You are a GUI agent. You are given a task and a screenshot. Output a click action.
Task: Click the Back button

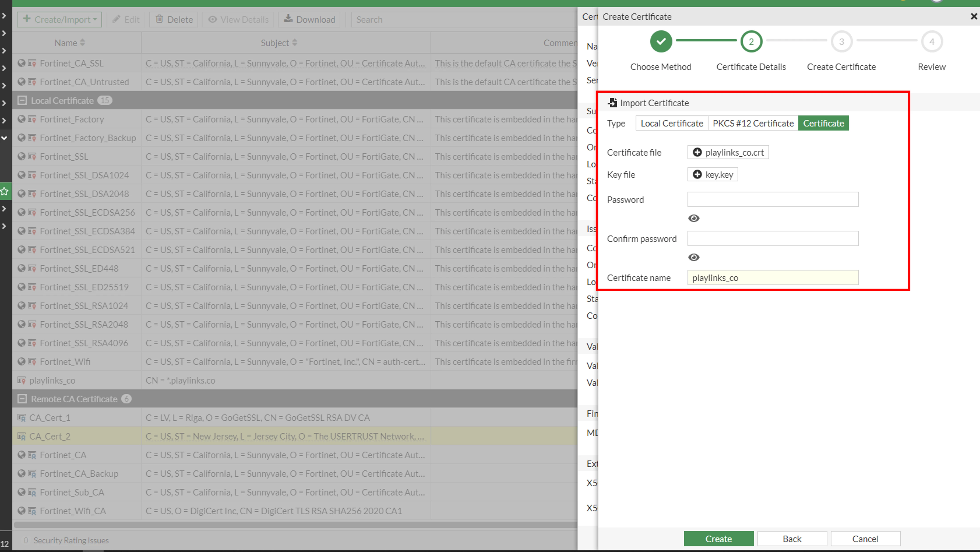point(792,539)
